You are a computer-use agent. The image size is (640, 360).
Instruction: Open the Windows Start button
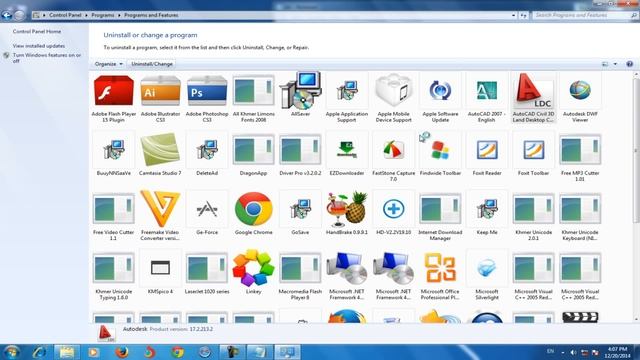pyautogui.click(x=12, y=352)
